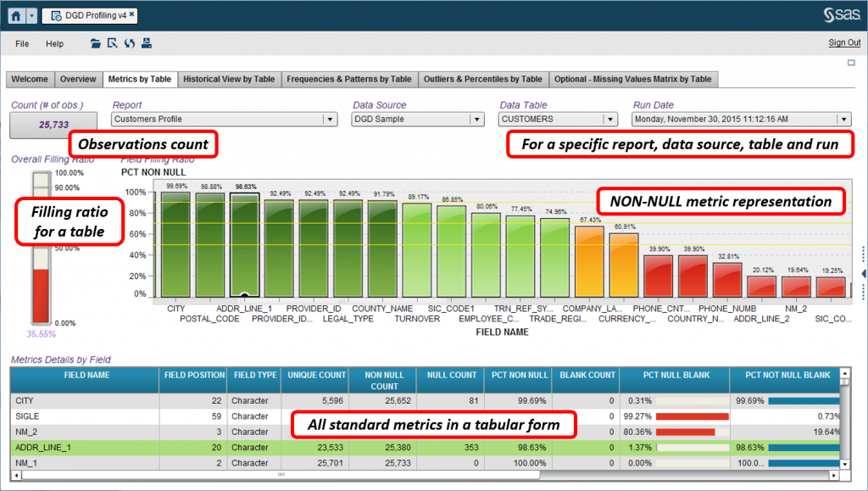Select the NM_1 row in the table
Viewport: 868px width, 491px height.
tap(85, 463)
